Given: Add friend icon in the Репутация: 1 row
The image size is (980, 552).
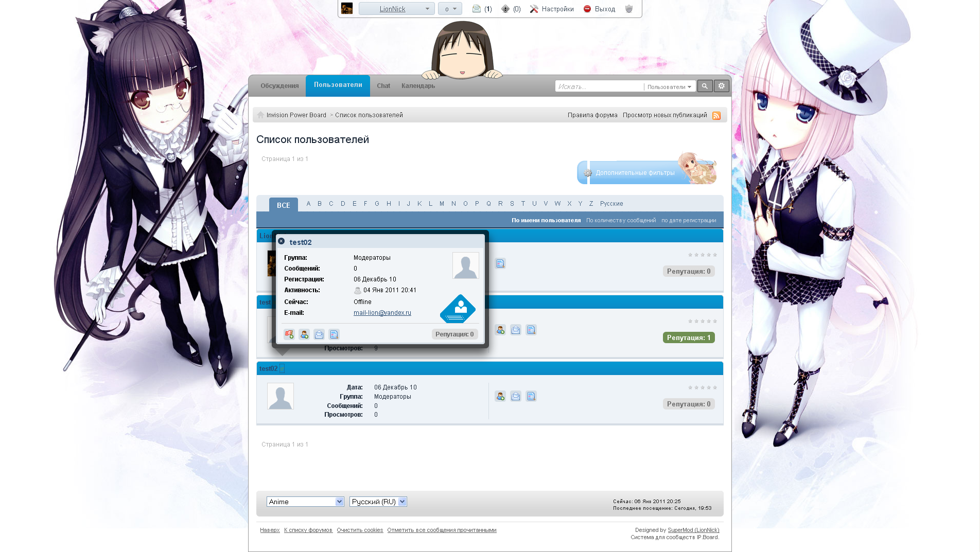Looking at the screenshot, I should coord(500,330).
